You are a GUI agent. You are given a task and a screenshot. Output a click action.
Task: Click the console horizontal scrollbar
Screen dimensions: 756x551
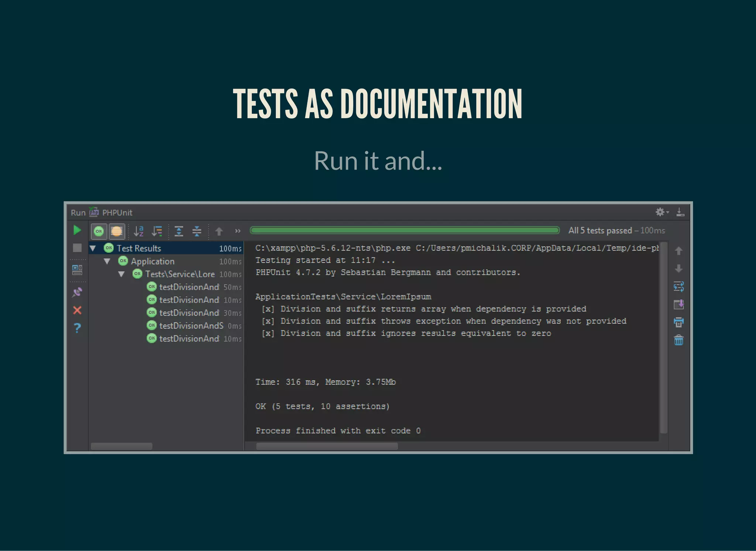point(327,446)
